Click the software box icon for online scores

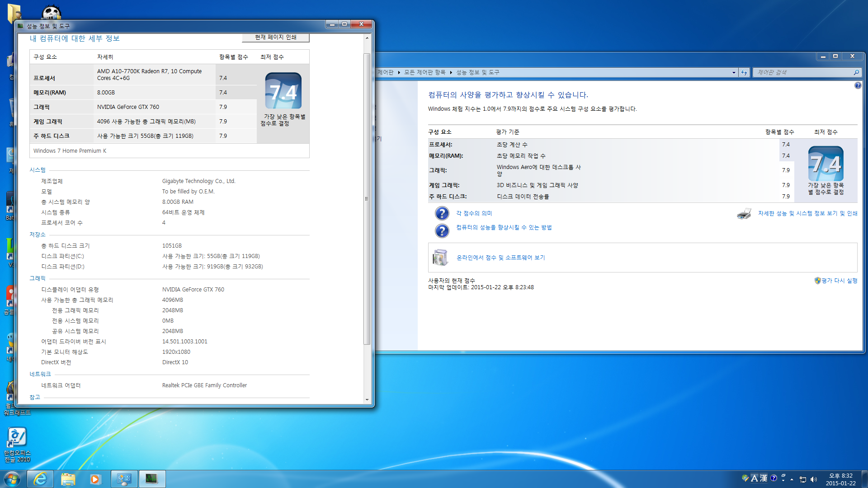click(x=440, y=258)
